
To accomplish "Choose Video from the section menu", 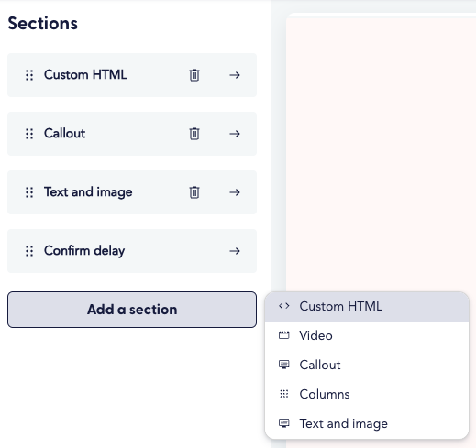I will coord(367,335).
